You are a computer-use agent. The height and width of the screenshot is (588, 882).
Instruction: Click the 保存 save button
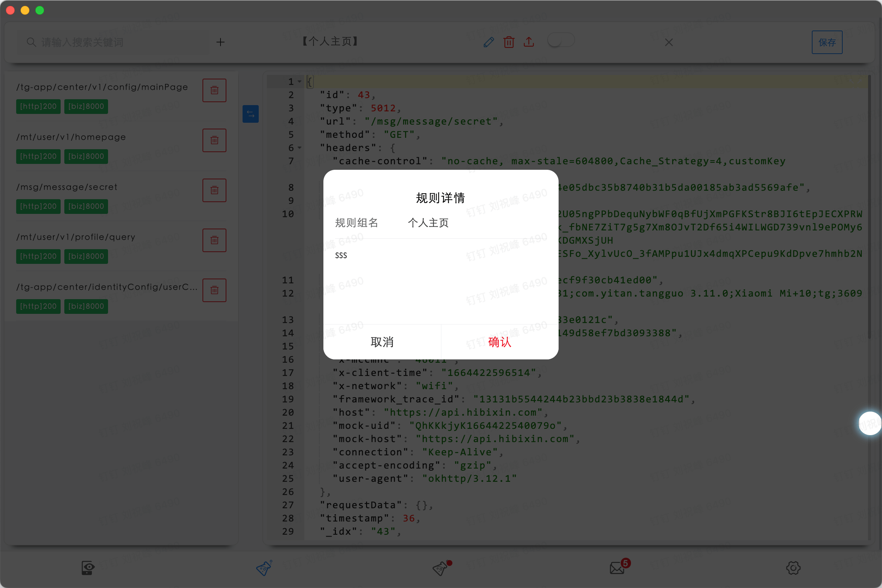(x=827, y=42)
